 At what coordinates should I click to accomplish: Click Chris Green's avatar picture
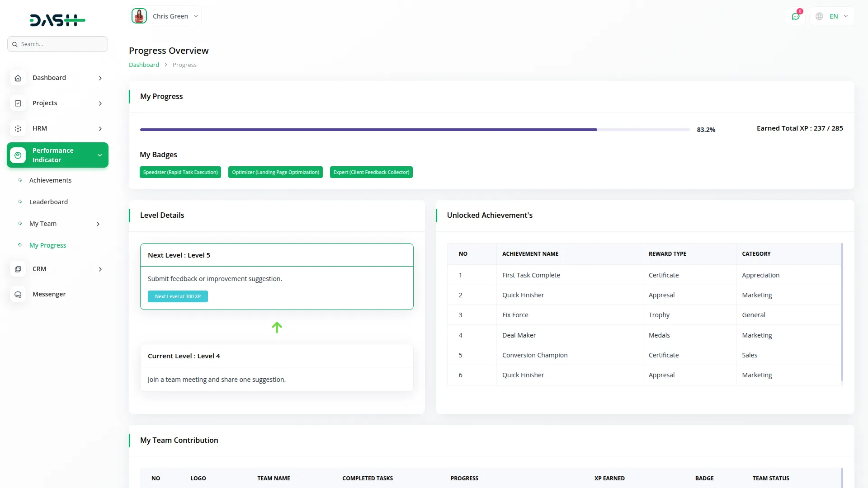(x=139, y=16)
